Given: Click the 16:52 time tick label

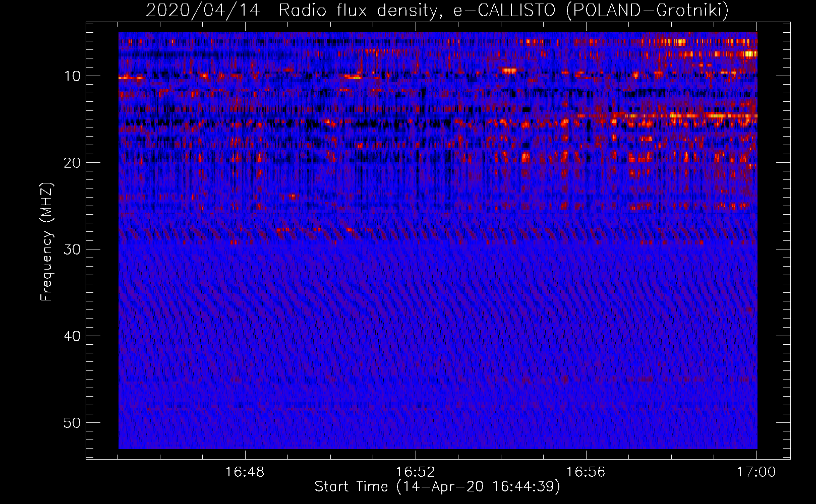Looking at the screenshot, I should coord(415,472).
